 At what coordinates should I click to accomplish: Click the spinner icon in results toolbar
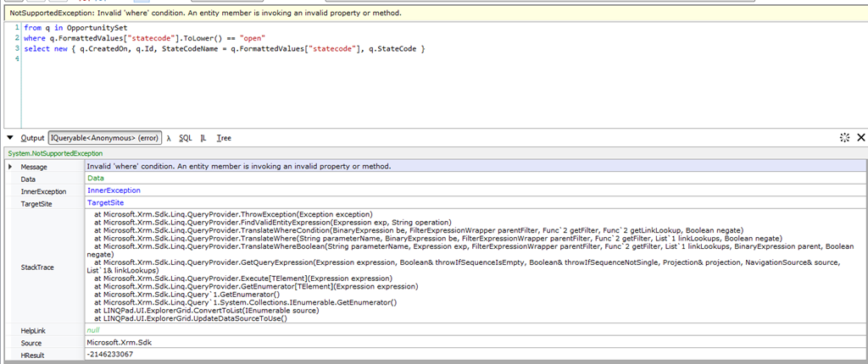tap(844, 137)
